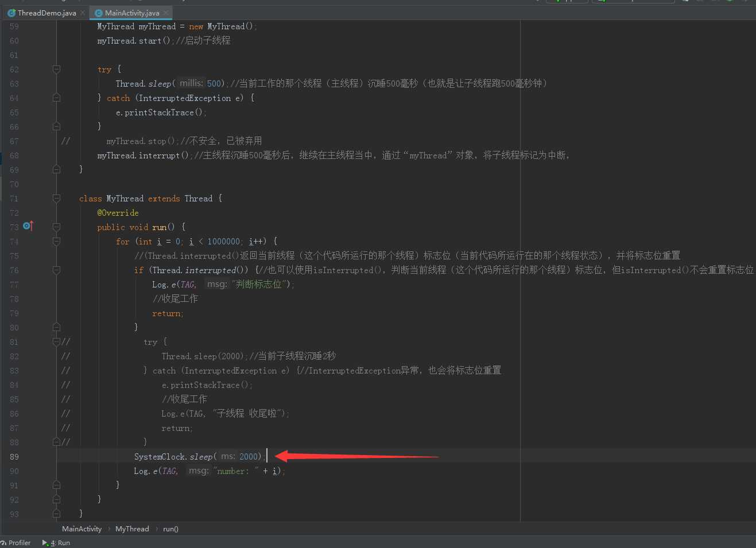Click the 'try' keyword on line 62
Image resolution: width=756 pixels, height=548 pixels.
pos(104,69)
